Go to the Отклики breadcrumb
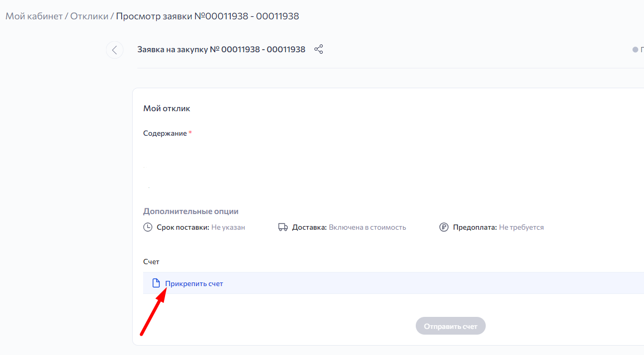644x355 pixels. [89, 16]
